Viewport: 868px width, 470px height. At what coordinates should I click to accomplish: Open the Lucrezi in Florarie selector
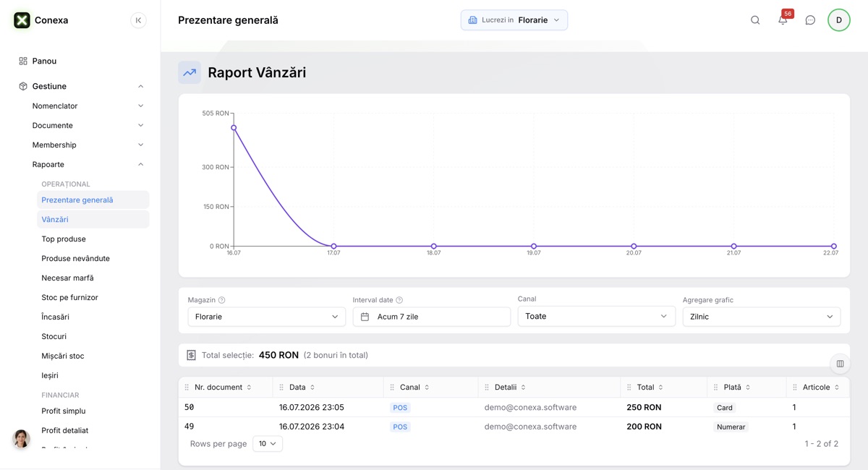pyautogui.click(x=514, y=20)
